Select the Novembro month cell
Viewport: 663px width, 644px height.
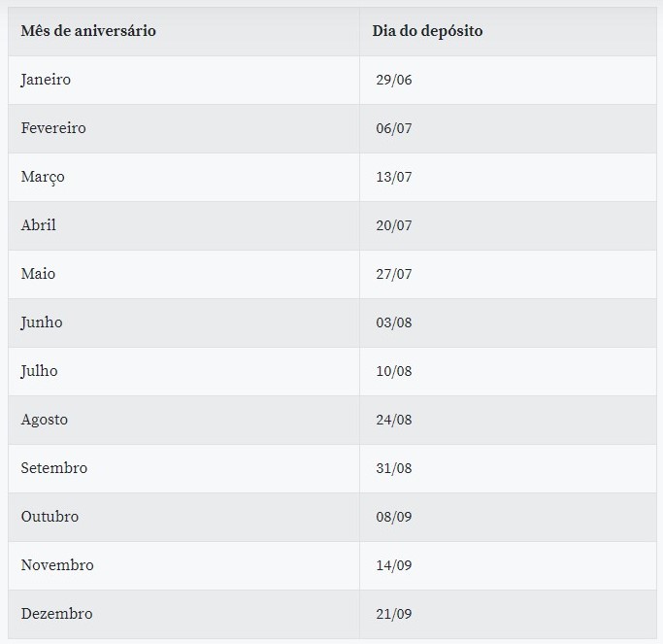57,565
